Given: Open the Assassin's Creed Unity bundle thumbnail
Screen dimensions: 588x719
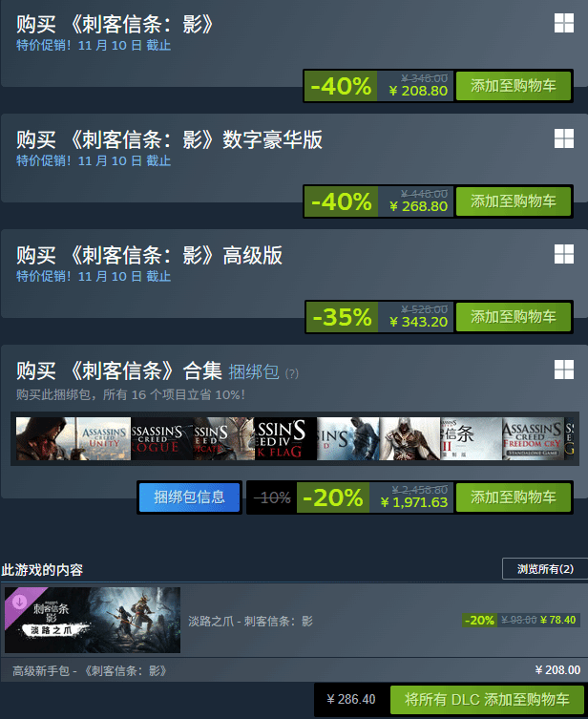Looking at the screenshot, I should point(104,439).
